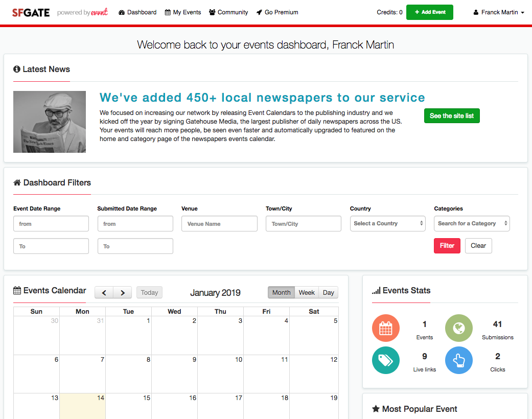Screen dimensions: 532x419
Task: Open the Select a Country dropdown
Action: [x=387, y=224]
